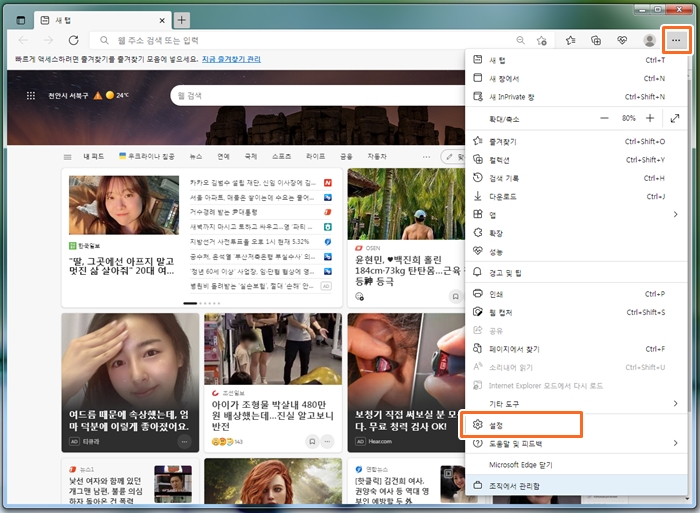The image size is (700, 513).
Task: Switch to 연예 feed tab
Action: pyautogui.click(x=223, y=156)
